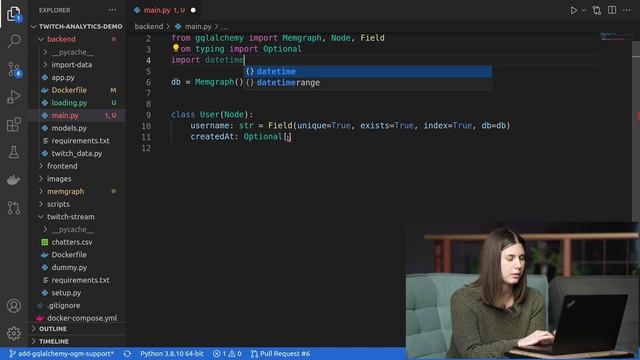640x360 pixels.
Task: Open changes compare icon in editor toolbar
Action: [597, 11]
